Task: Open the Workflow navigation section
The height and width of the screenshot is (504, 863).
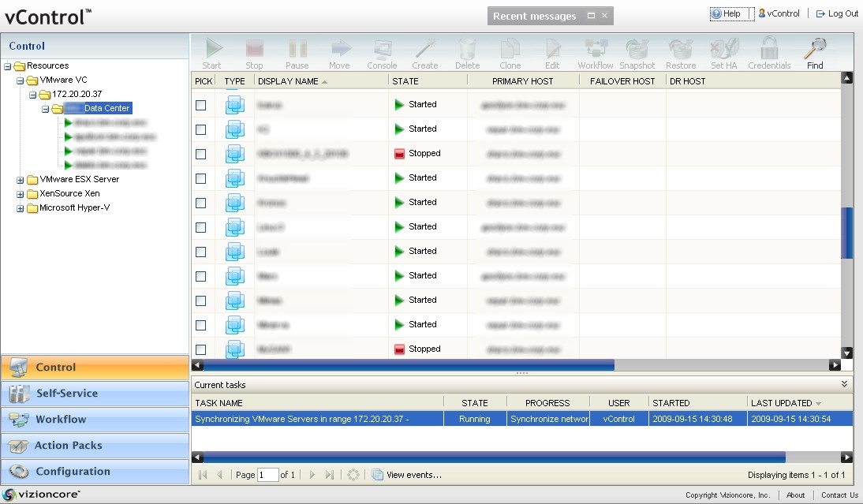Action: click(95, 419)
